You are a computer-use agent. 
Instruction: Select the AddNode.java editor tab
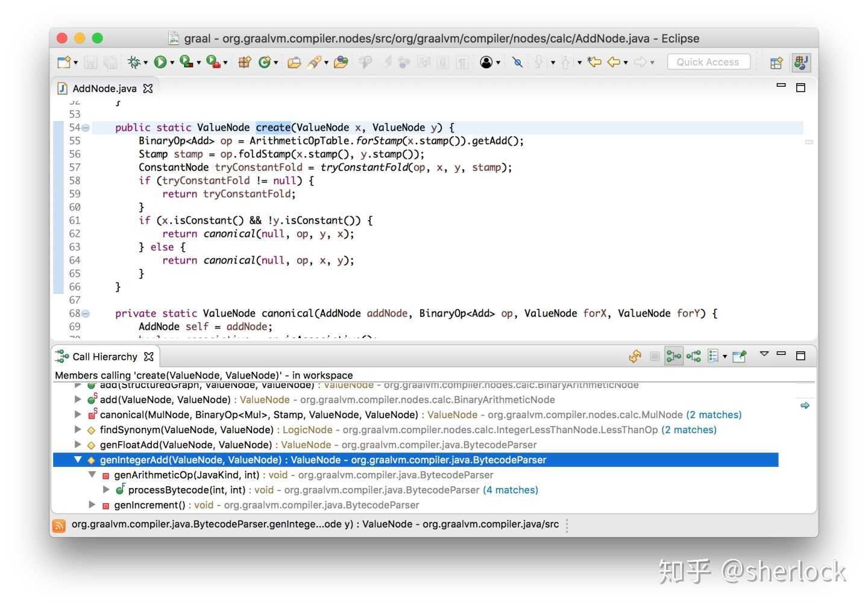(x=104, y=89)
